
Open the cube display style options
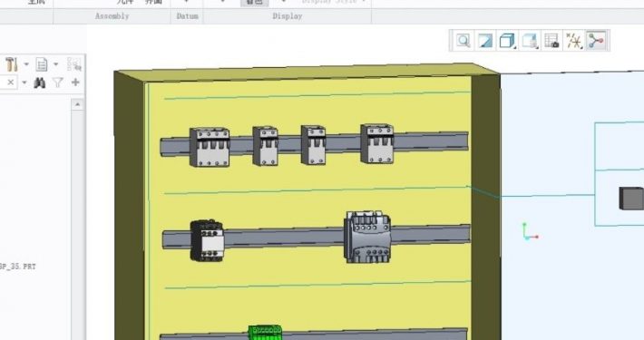(x=508, y=41)
